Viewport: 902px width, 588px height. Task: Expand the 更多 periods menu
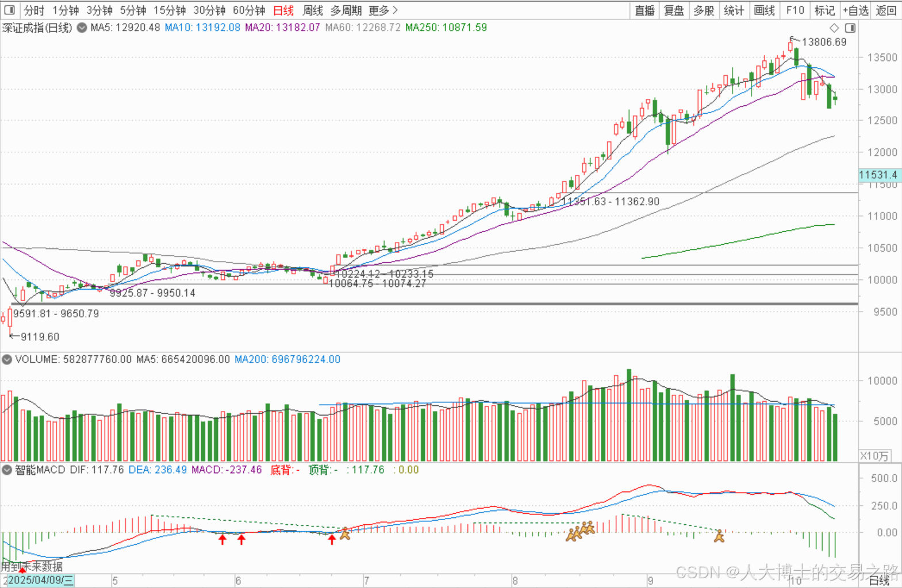[383, 10]
